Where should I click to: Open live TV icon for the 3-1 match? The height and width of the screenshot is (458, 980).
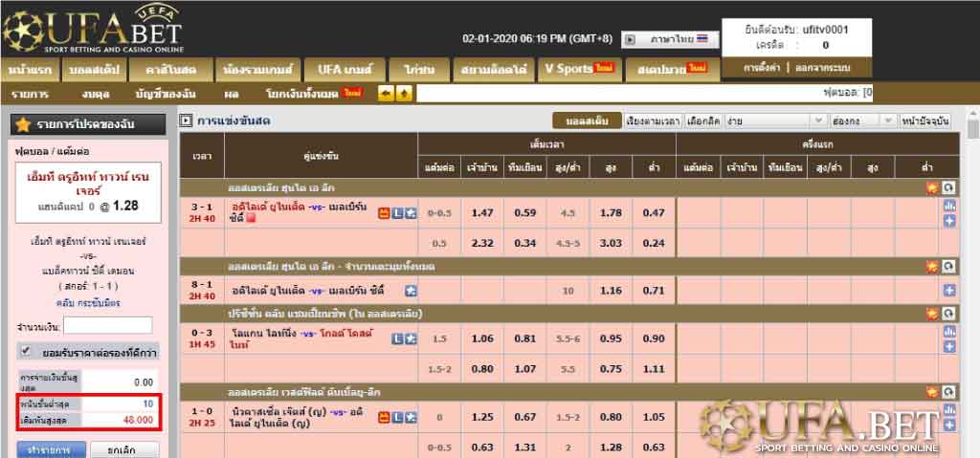(x=385, y=213)
